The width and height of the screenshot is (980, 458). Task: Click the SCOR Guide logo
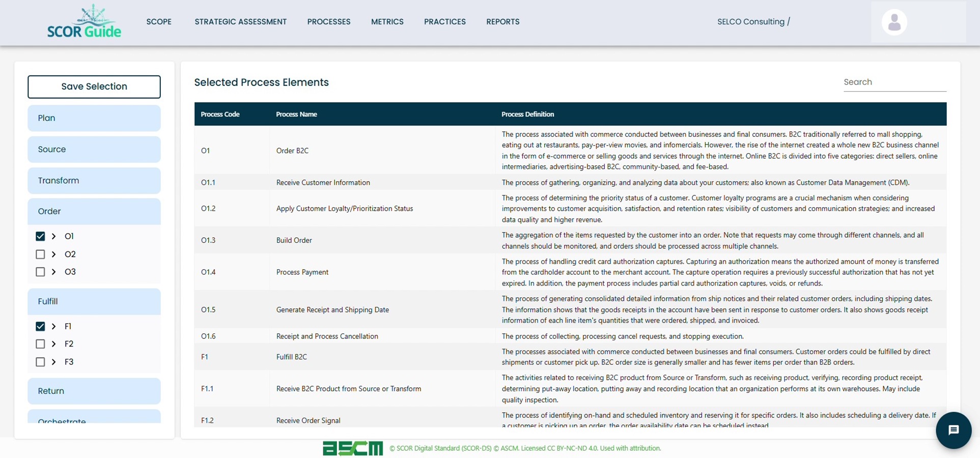pyautogui.click(x=84, y=22)
